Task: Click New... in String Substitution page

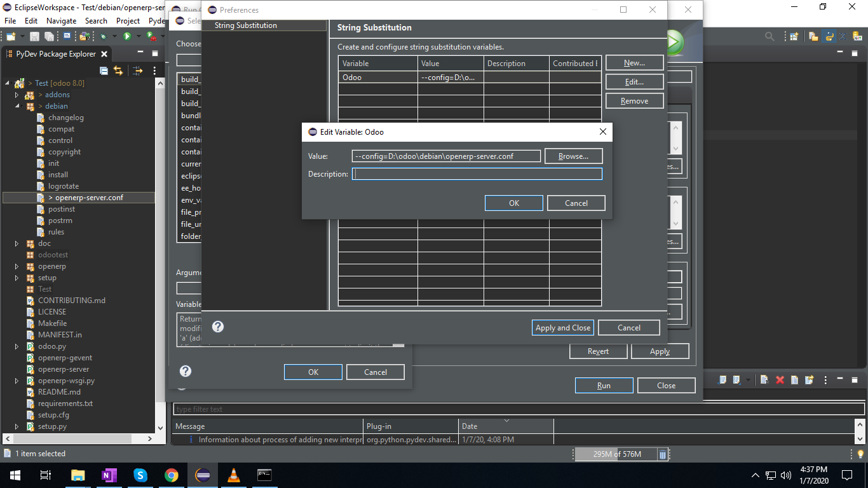Action: (634, 62)
